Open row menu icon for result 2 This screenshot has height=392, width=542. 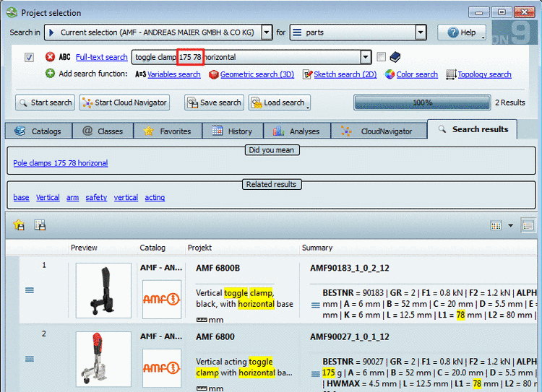click(30, 359)
